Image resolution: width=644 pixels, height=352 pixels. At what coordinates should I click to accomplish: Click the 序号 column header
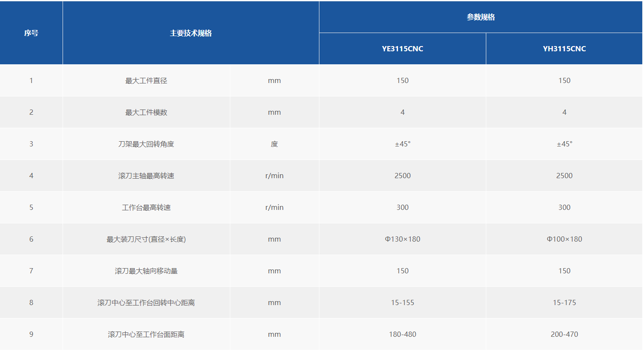(x=31, y=33)
